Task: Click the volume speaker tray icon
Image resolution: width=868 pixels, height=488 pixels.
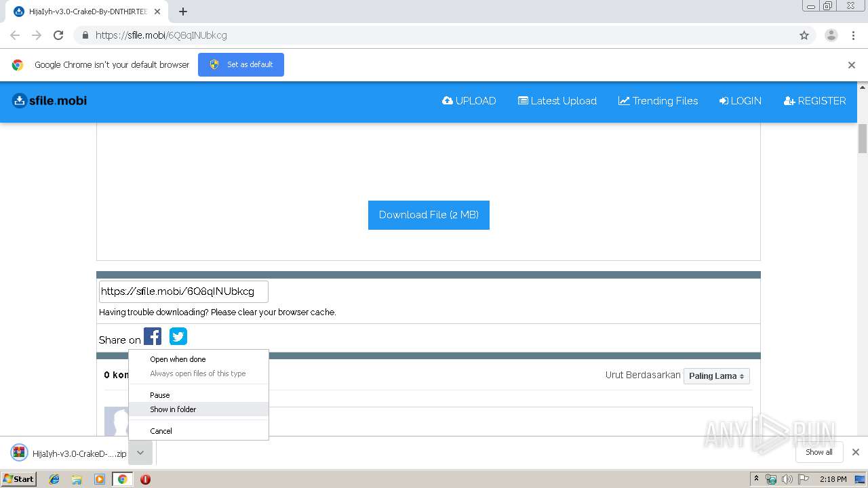Action: [x=787, y=479]
